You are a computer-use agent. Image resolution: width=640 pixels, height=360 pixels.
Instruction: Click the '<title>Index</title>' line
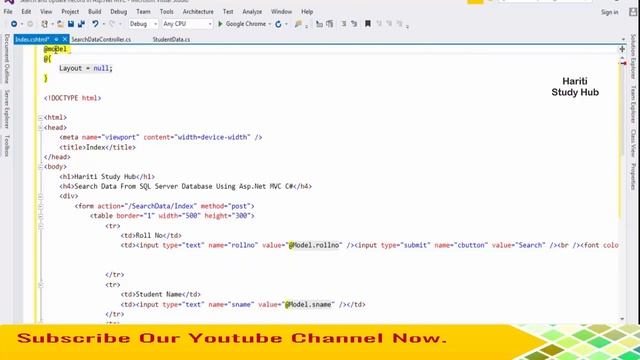tap(98, 147)
